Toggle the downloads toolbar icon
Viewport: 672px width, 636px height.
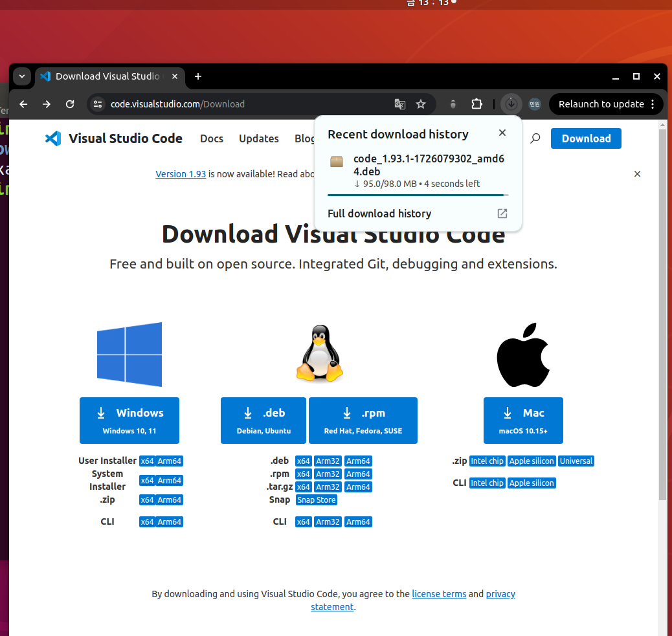(x=511, y=104)
